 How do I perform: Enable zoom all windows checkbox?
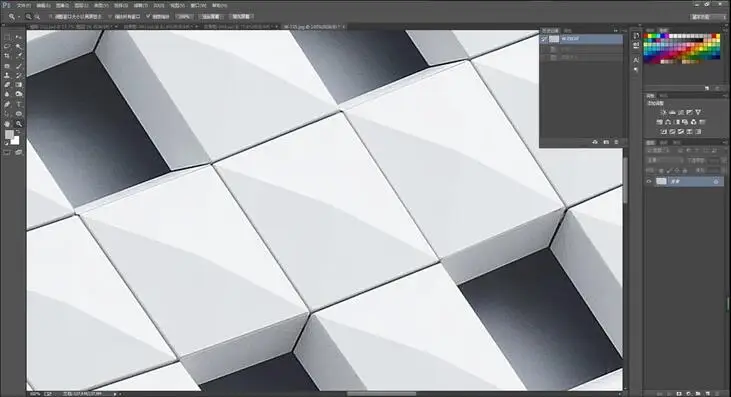click(x=110, y=16)
